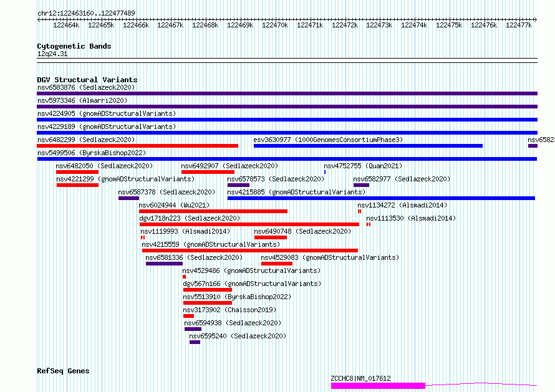Open nsv5499506 (ByrskaBishop2022) label
Screen dimensions: 555x392
92,153
